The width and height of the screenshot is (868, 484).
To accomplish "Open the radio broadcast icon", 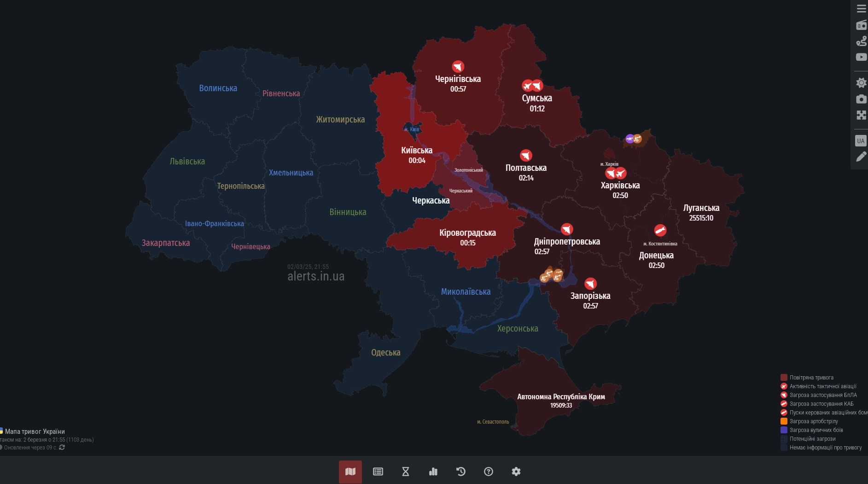I will tap(861, 25).
